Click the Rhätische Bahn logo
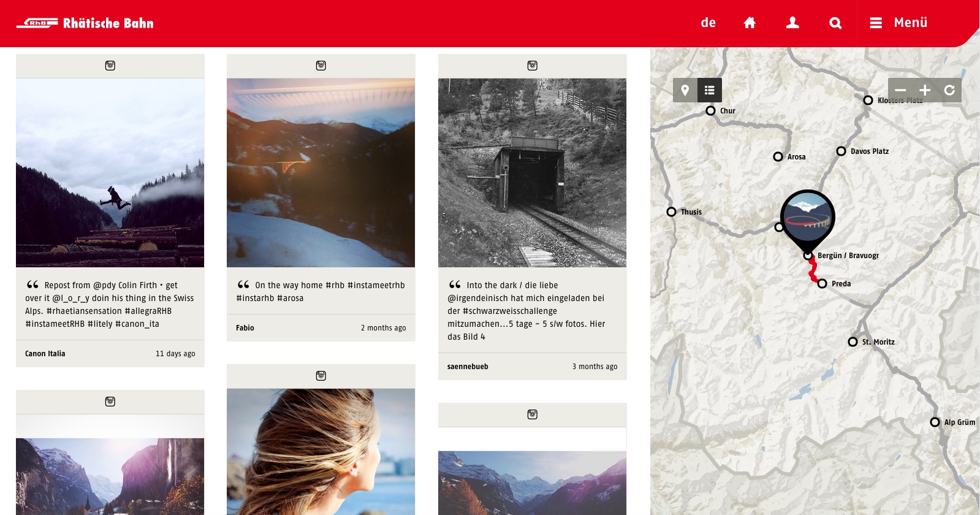Viewport: 980px width, 515px height. 85,23
